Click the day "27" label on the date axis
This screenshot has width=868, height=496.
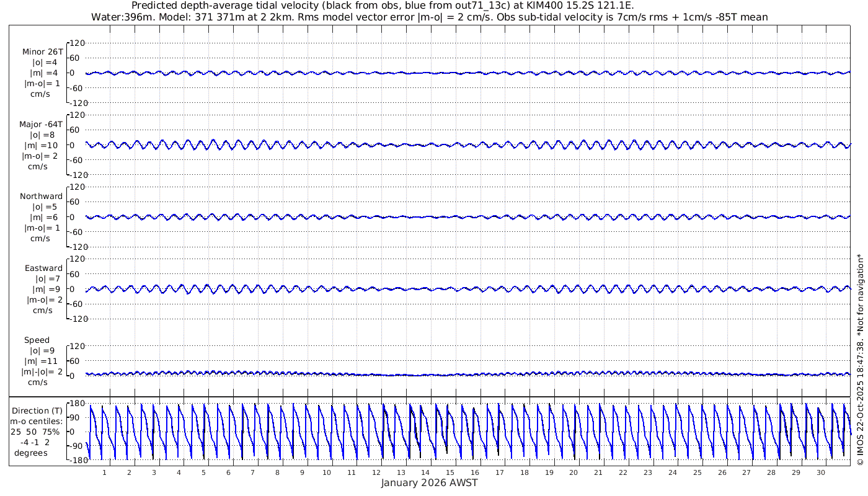tap(746, 472)
